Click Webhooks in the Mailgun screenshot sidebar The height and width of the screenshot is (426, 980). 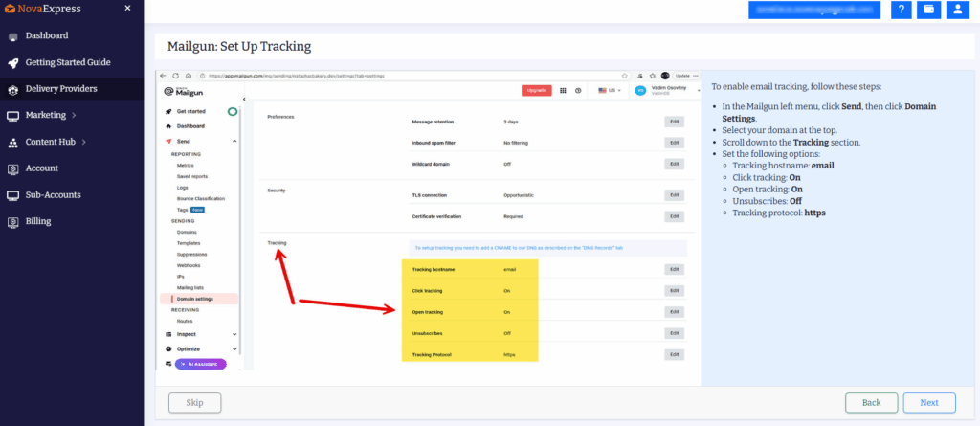(x=189, y=265)
